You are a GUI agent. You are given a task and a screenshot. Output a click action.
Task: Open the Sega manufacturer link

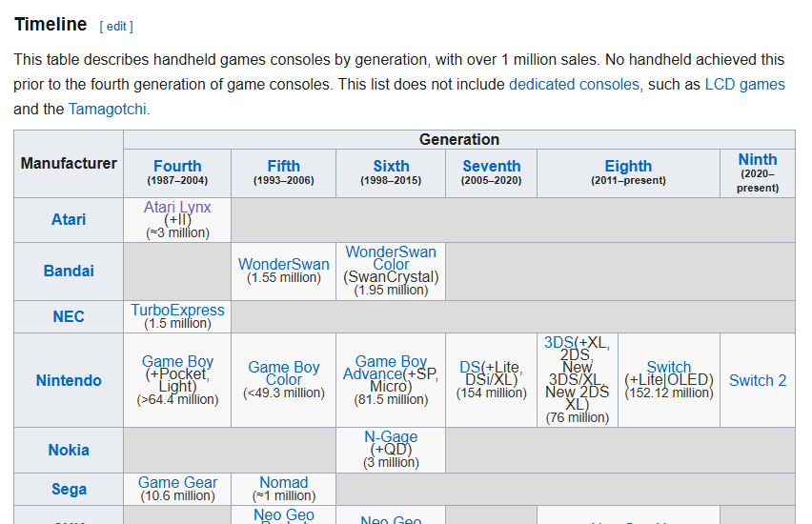click(69, 490)
